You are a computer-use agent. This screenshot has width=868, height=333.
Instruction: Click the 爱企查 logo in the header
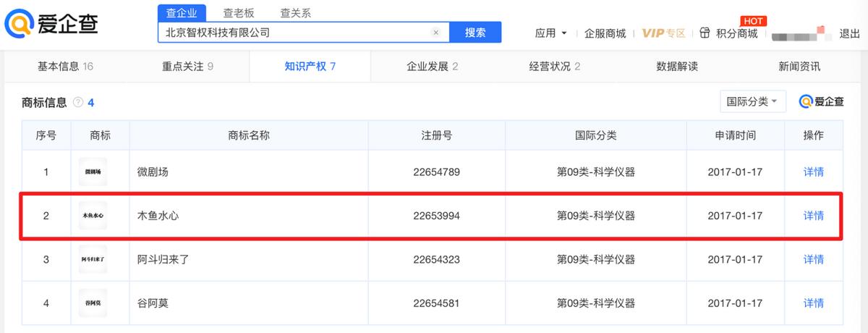[x=52, y=25]
